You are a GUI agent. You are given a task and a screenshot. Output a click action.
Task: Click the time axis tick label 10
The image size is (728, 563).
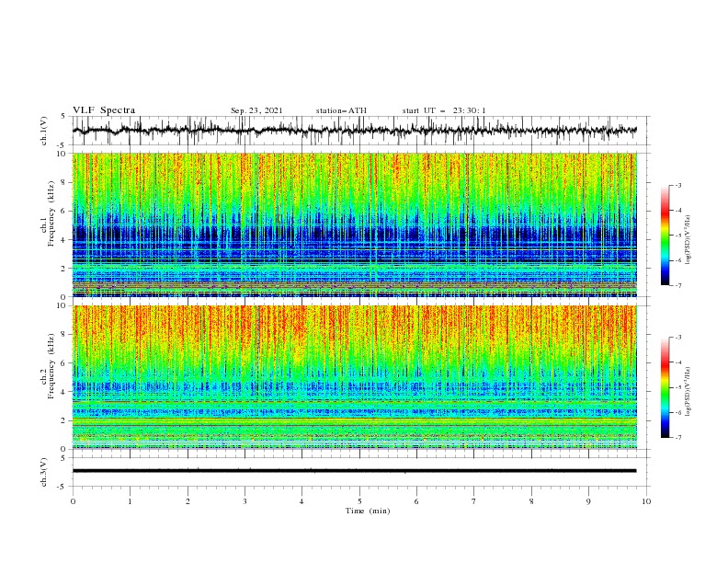coord(646,501)
